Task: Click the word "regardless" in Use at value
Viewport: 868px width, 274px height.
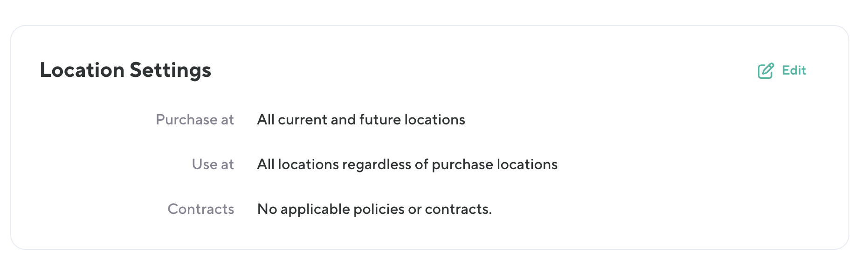Action: pyautogui.click(x=376, y=164)
